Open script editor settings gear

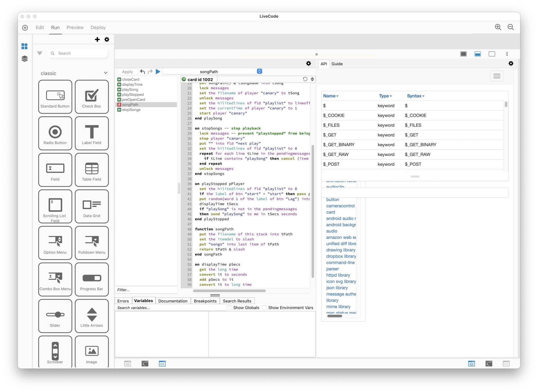tap(308, 64)
